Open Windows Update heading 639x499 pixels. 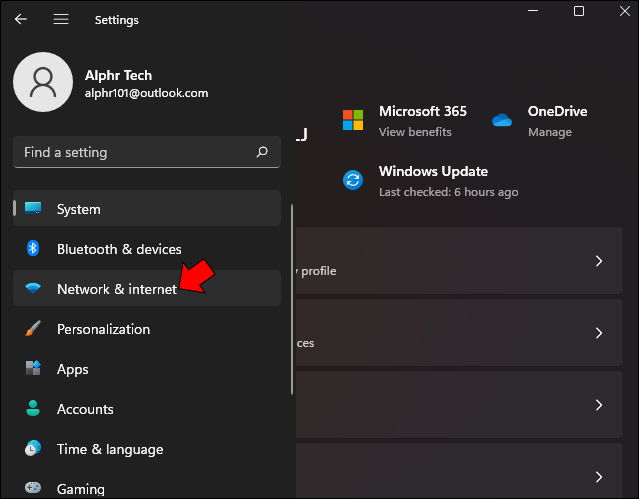click(x=433, y=172)
